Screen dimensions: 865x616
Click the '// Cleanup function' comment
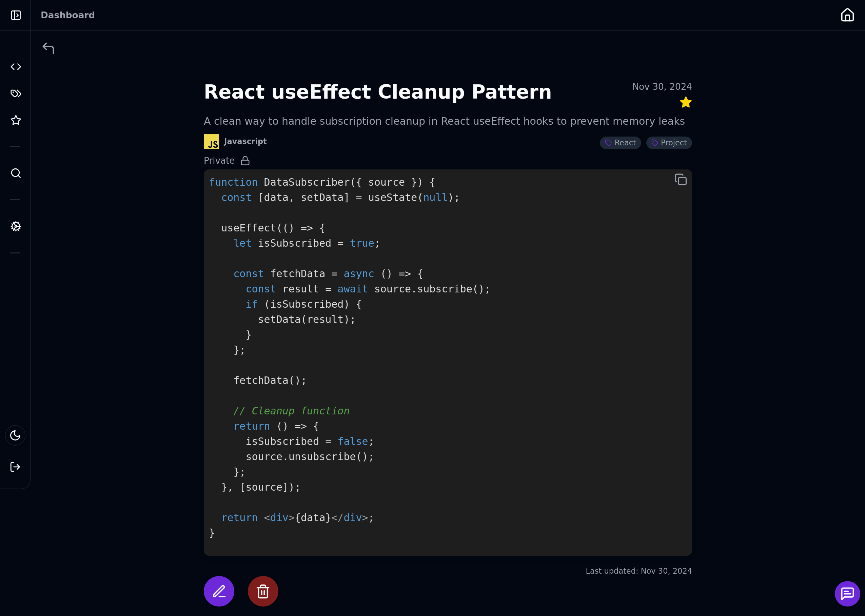tap(292, 411)
